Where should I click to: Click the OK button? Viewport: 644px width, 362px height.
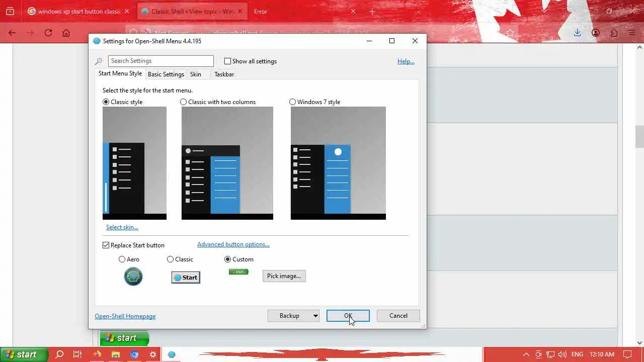click(348, 316)
